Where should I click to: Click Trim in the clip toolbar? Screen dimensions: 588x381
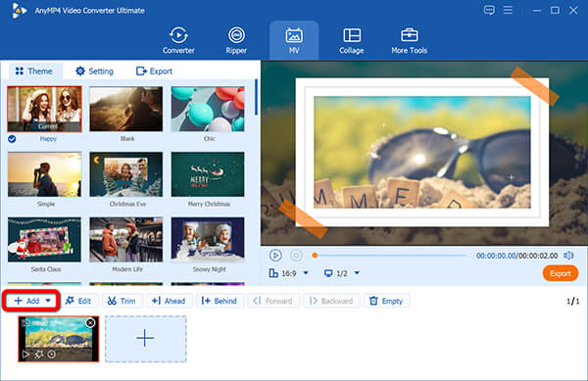coord(122,301)
